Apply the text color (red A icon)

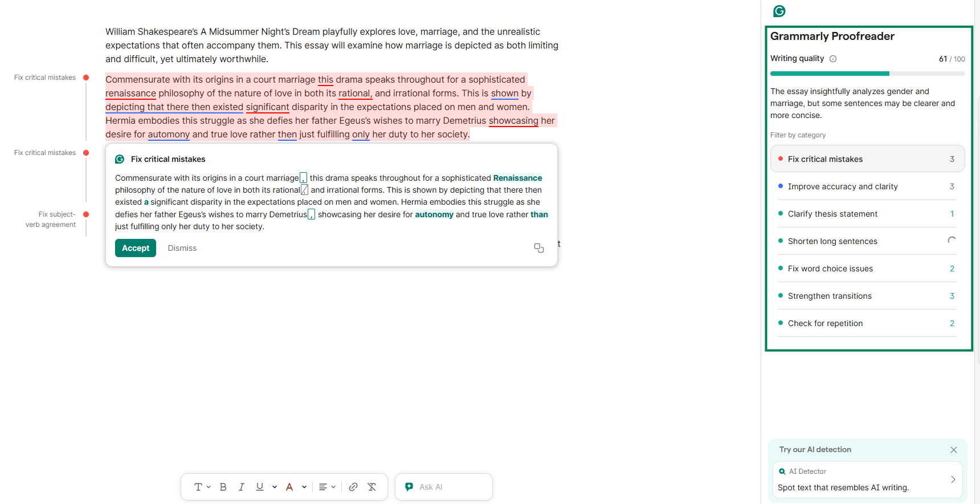pyautogui.click(x=289, y=487)
